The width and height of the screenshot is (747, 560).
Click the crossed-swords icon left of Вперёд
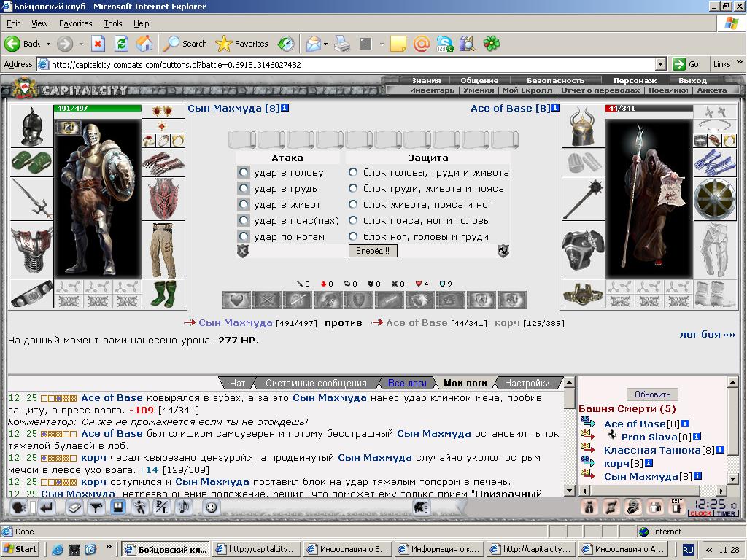click(243, 251)
